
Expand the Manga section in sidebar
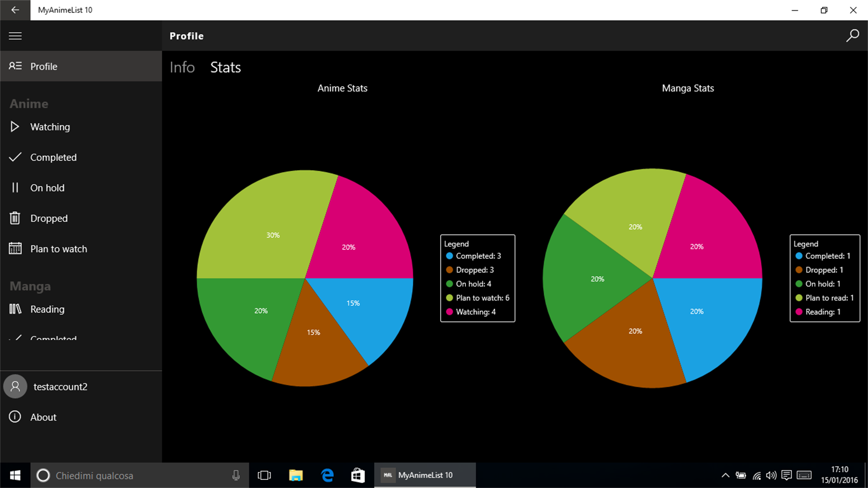pyautogui.click(x=30, y=286)
